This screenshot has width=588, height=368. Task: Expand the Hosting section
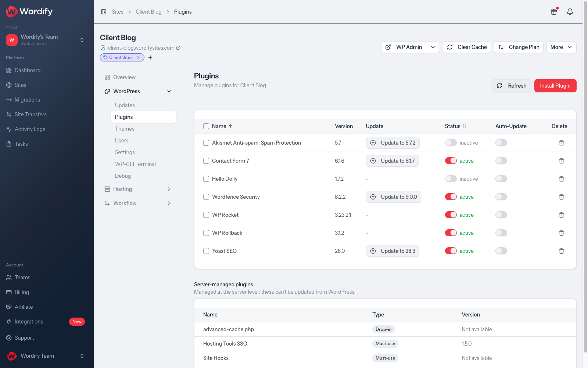click(169, 189)
